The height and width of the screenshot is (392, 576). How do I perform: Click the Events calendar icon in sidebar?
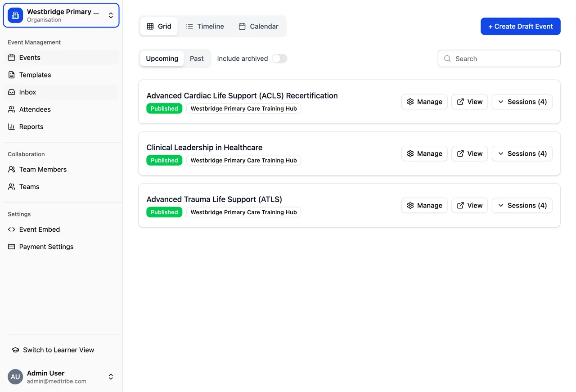tap(12, 58)
